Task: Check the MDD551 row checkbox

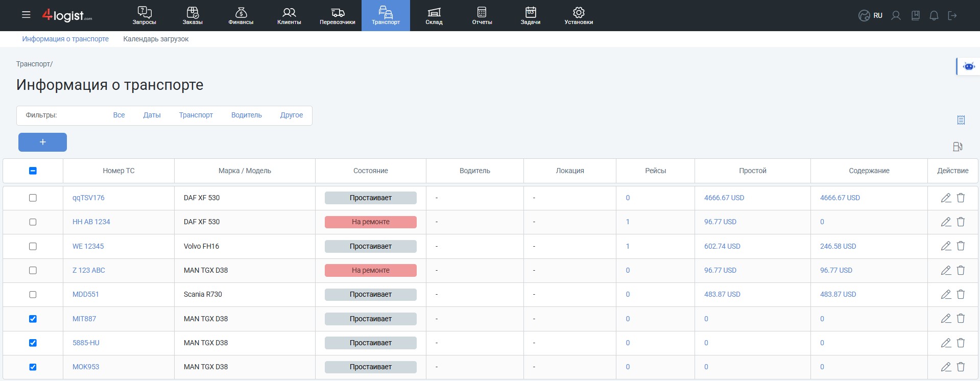Action: click(33, 294)
